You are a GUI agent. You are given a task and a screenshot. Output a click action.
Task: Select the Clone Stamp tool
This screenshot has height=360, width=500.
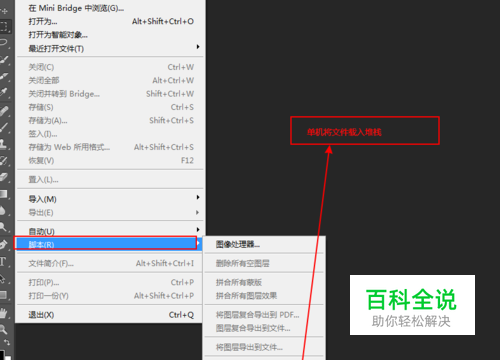tap(4, 144)
